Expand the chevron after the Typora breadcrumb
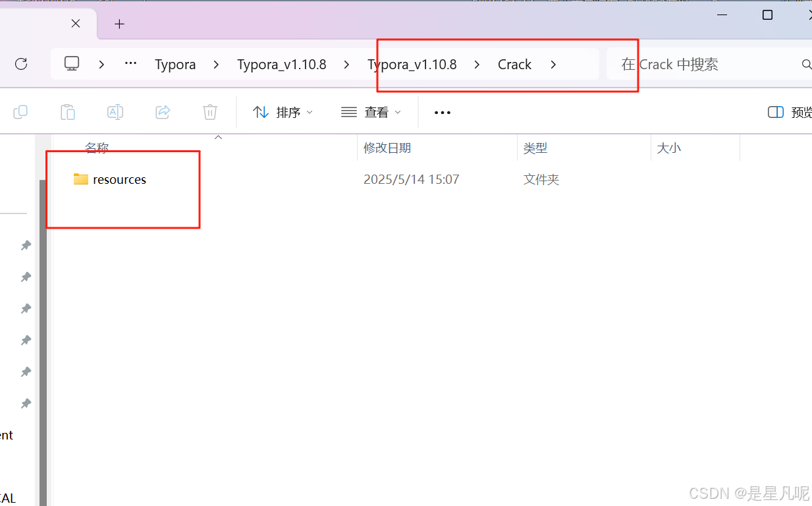This screenshot has height=506, width=812. [217, 65]
